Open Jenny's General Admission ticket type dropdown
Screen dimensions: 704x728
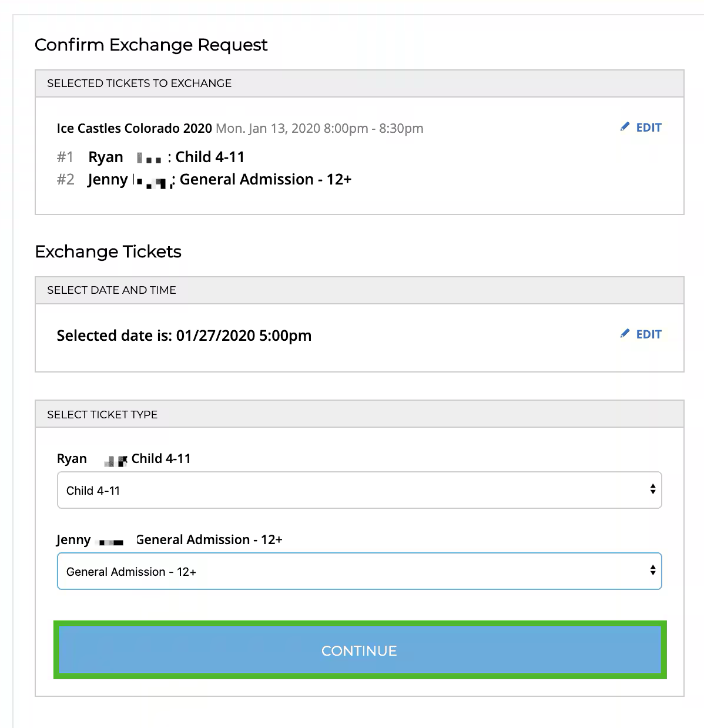(360, 571)
